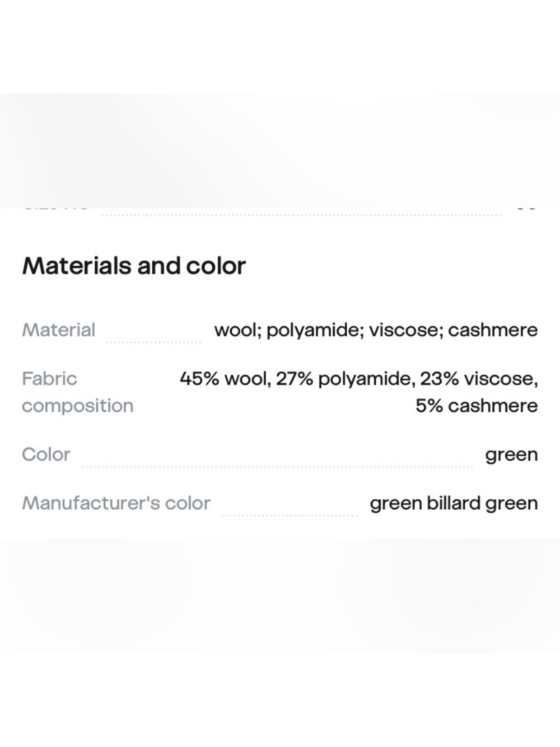Click the word cashmere in Material row

[493, 330]
